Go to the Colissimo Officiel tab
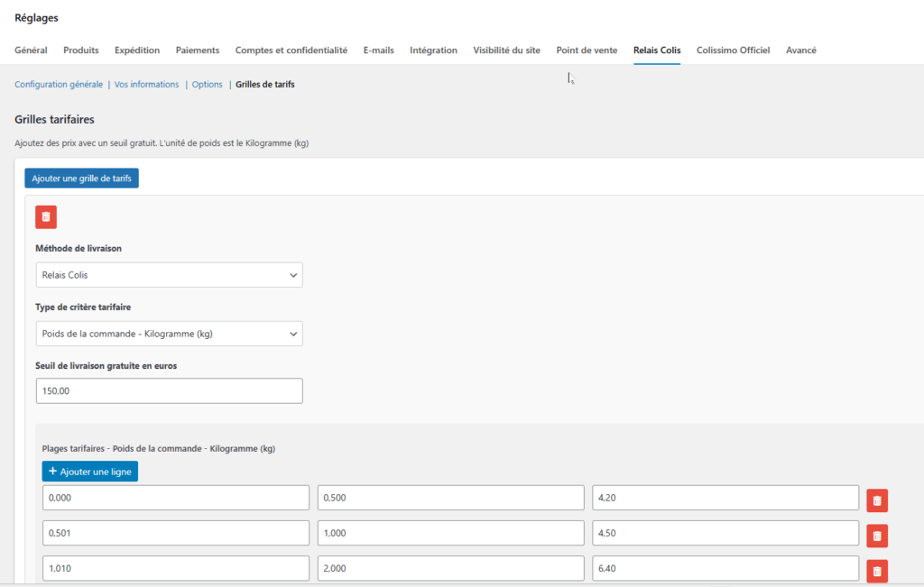Image resolution: width=924 pixels, height=587 pixels. tap(733, 50)
